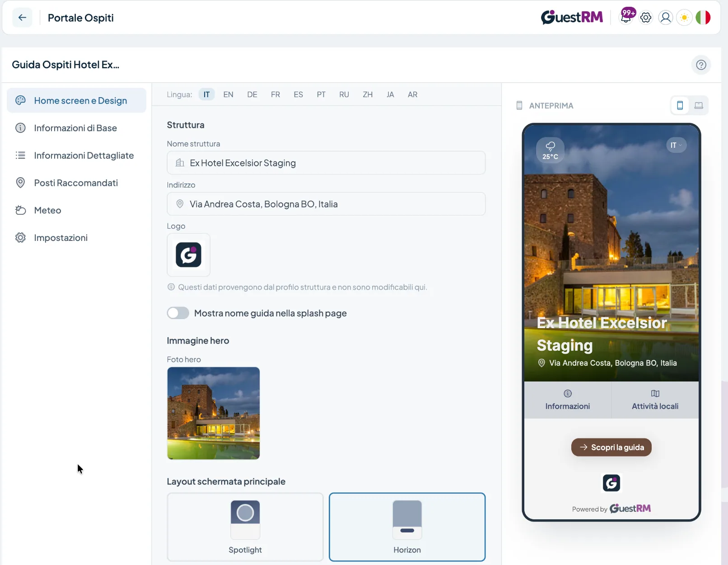Click the Foto hero image thumbnail
The height and width of the screenshot is (565, 728).
click(x=214, y=413)
